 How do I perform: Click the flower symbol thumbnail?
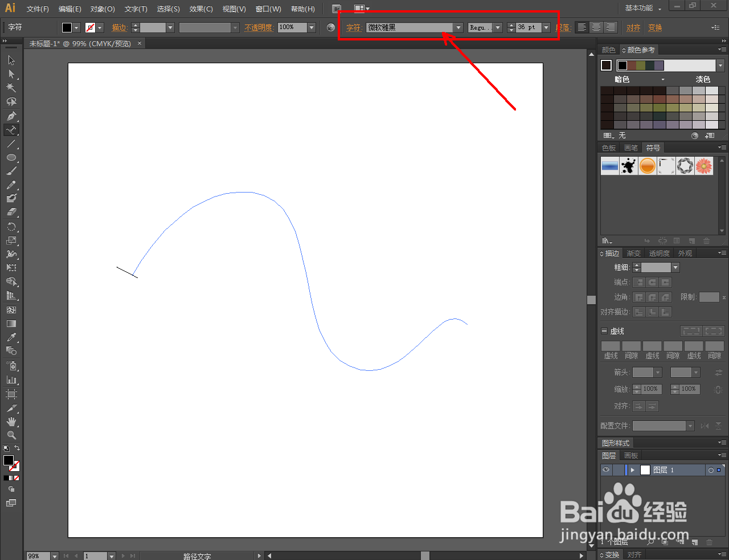[x=704, y=166]
